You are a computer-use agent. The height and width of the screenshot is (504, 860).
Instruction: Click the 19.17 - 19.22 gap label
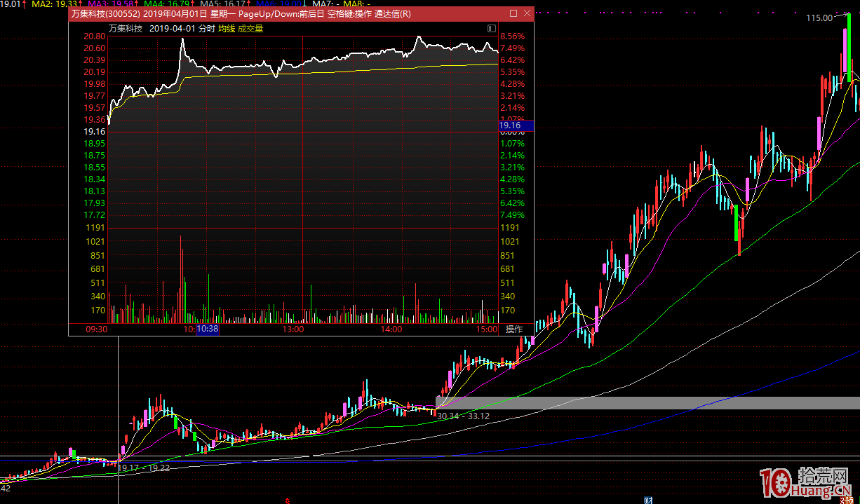coord(144,468)
